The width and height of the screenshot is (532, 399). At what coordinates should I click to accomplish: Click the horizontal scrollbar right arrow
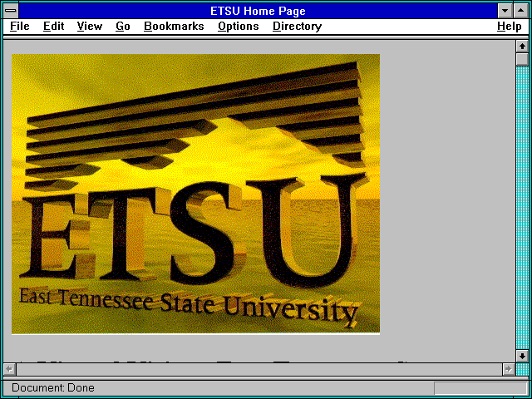pyautogui.click(x=509, y=369)
